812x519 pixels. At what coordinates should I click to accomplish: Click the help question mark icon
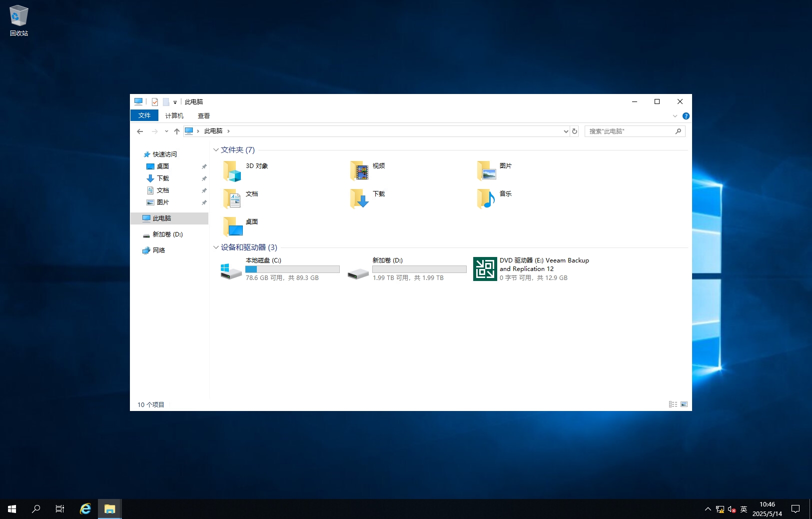[686, 116]
